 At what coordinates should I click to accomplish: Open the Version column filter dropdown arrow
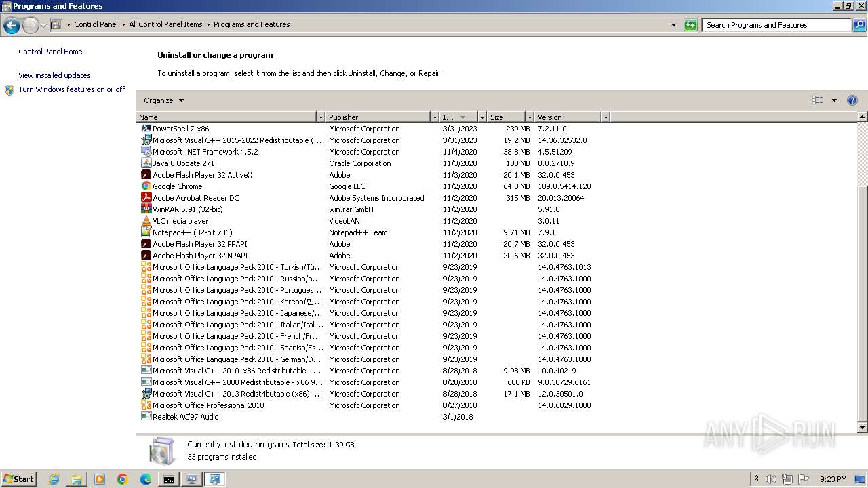[606, 117]
